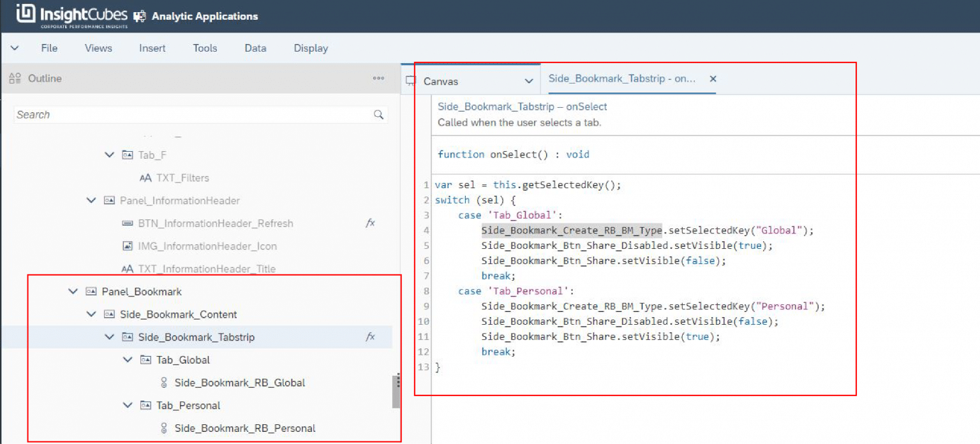Open the dropdown arrow on the Canvas tab
This screenshot has height=444, width=980.
pyautogui.click(x=528, y=81)
